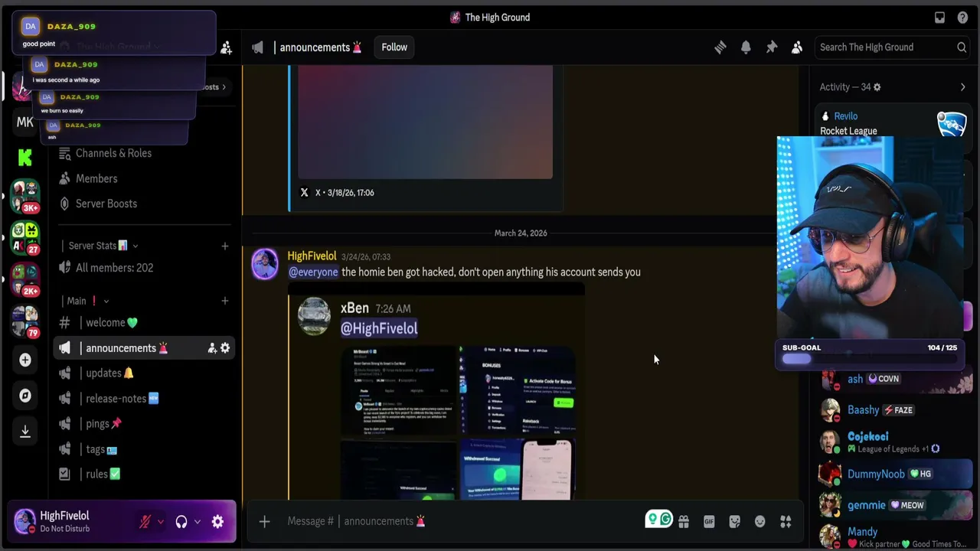Open the green K server icon
Viewport: 980px width, 551px height.
pos(24,158)
